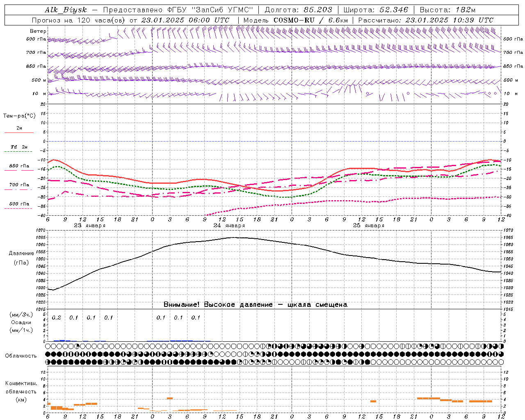
Task: Click the '23 января' date label
Action: 89,226
